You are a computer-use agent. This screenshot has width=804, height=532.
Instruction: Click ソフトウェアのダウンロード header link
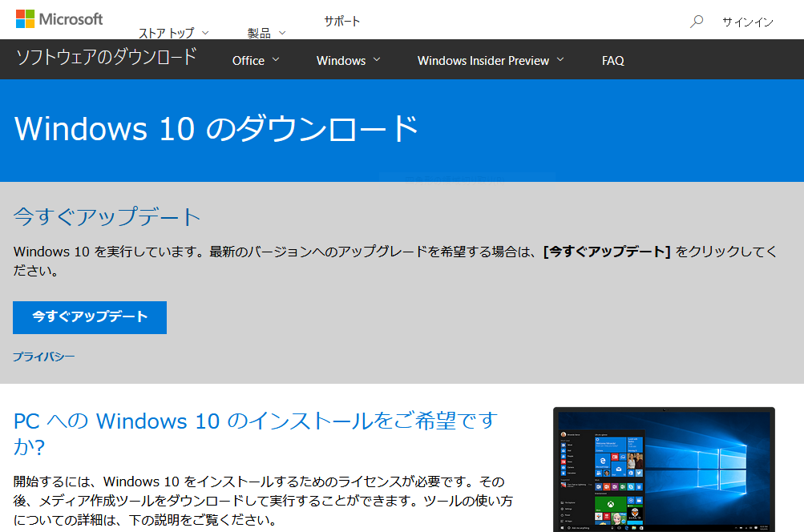click(107, 57)
